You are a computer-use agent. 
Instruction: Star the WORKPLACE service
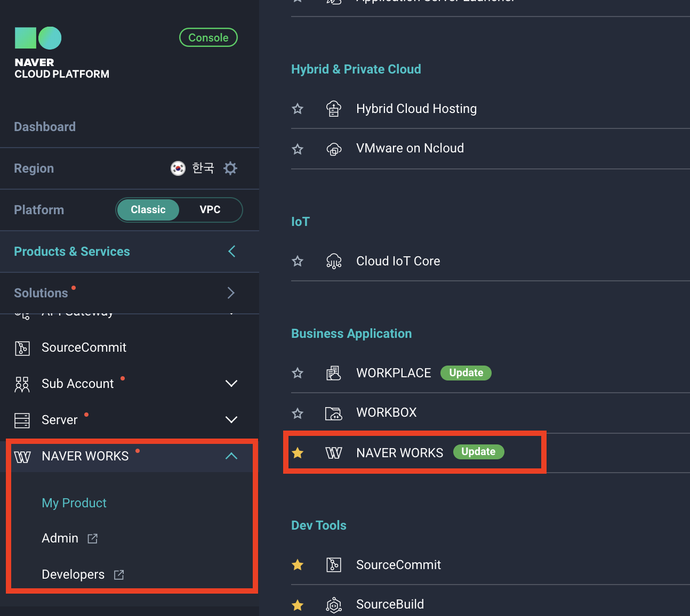tap(298, 373)
